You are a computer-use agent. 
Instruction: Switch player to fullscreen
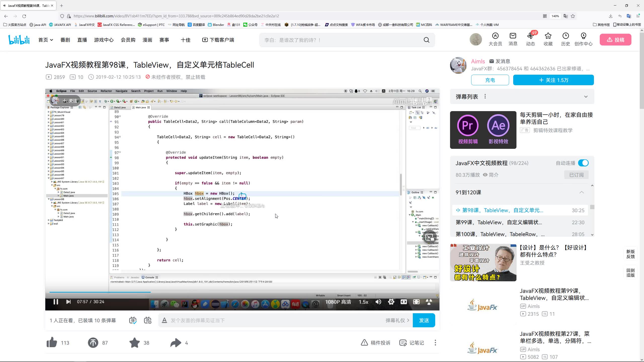pyautogui.click(x=416, y=302)
